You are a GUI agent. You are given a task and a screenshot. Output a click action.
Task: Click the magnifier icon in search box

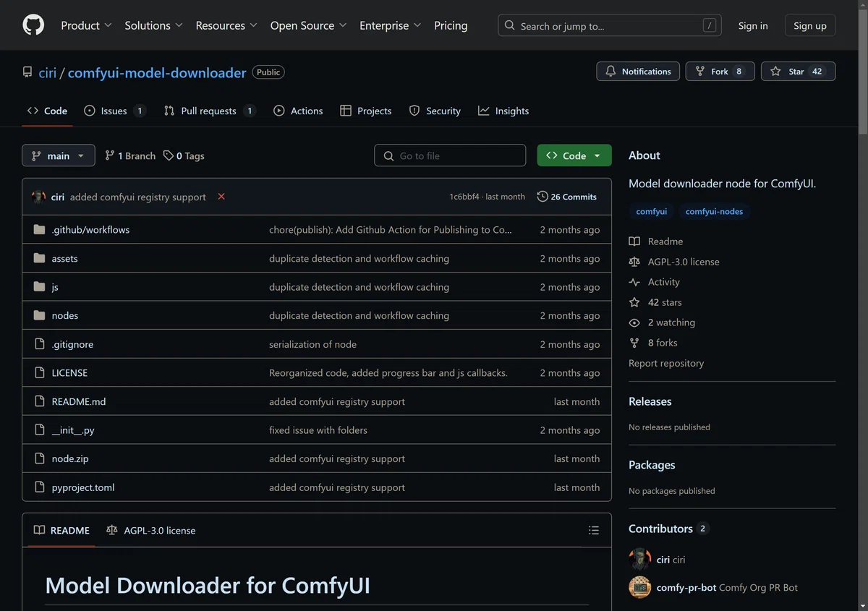[510, 25]
